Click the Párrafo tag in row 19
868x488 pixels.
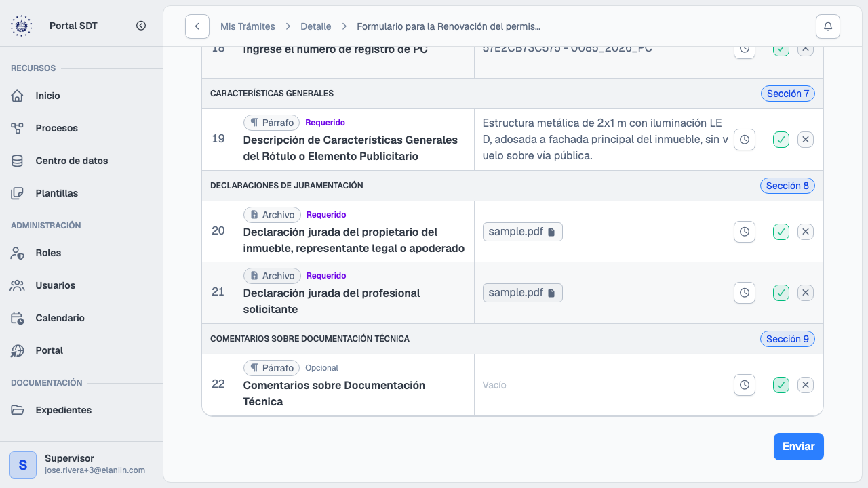pyautogui.click(x=272, y=123)
